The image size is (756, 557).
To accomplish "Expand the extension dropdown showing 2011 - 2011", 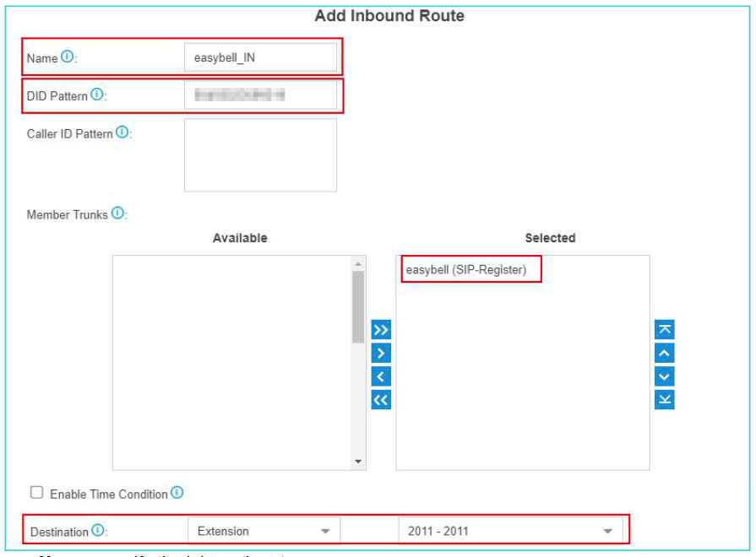I will (510, 531).
